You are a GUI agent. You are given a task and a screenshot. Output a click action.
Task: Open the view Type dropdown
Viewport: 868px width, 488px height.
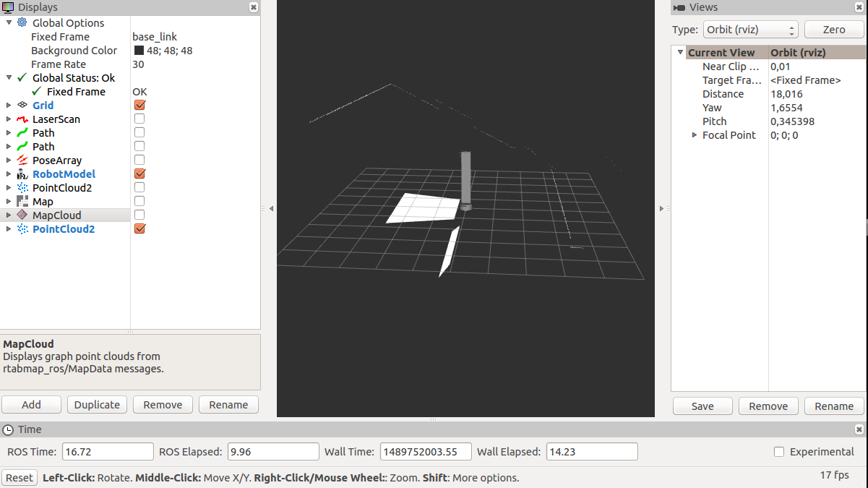[749, 30]
